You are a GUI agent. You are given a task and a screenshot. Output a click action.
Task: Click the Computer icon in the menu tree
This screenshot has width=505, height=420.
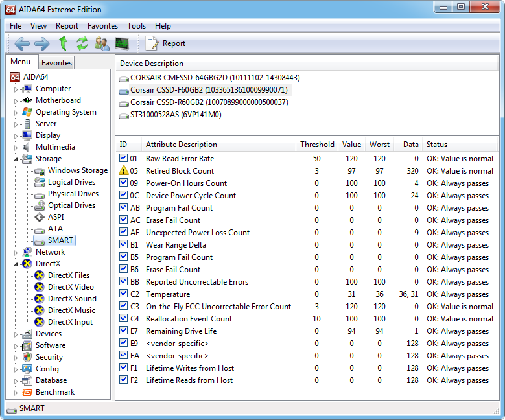(x=27, y=89)
